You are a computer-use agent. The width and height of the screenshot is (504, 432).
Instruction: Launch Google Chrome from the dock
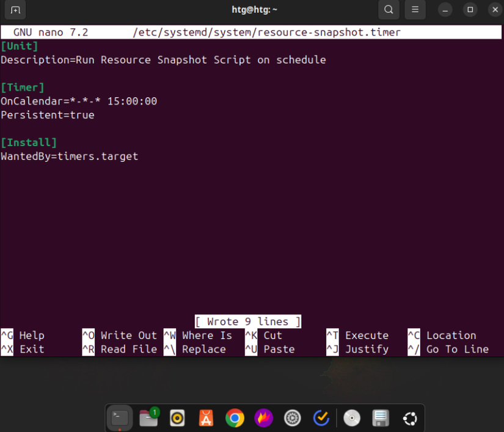[235, 418]
